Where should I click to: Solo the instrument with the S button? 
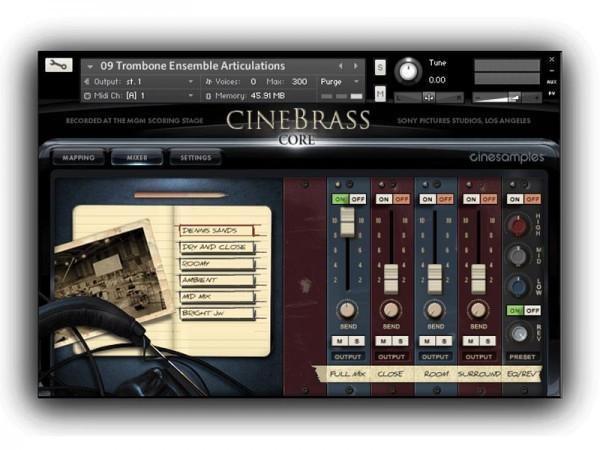[380, 68]
